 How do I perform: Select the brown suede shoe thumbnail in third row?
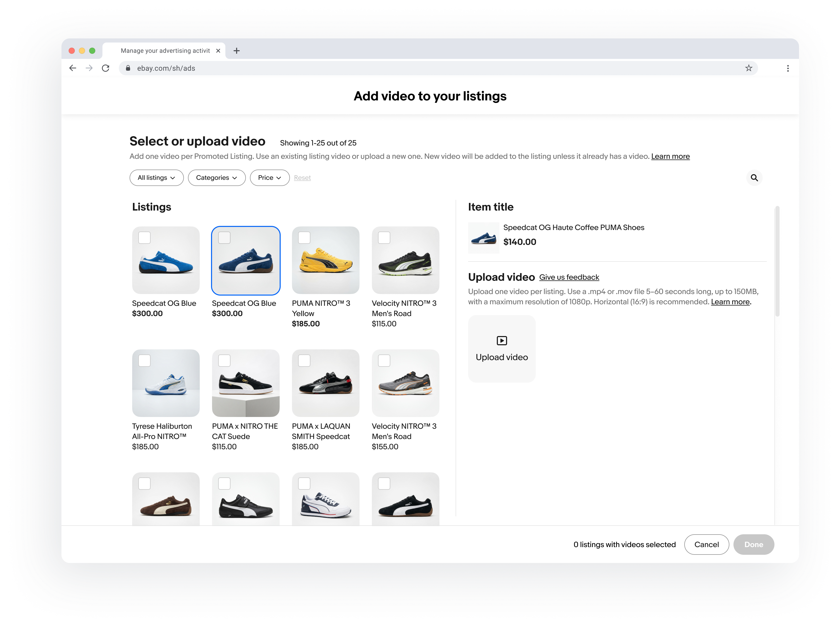[166, 499]
